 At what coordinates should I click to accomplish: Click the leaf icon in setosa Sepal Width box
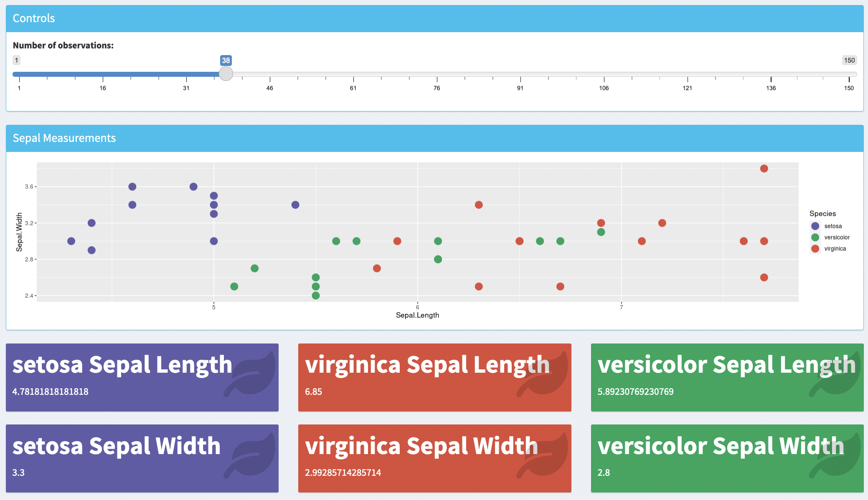click(250, 455)
